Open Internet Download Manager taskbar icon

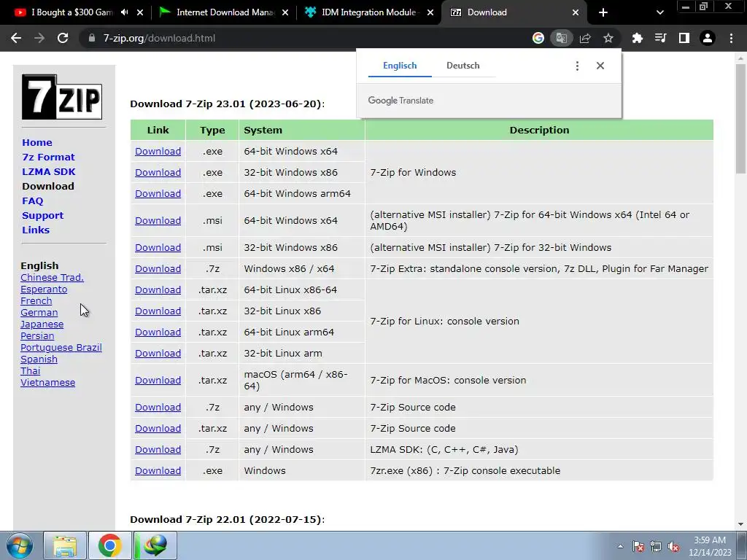[155, 545]
